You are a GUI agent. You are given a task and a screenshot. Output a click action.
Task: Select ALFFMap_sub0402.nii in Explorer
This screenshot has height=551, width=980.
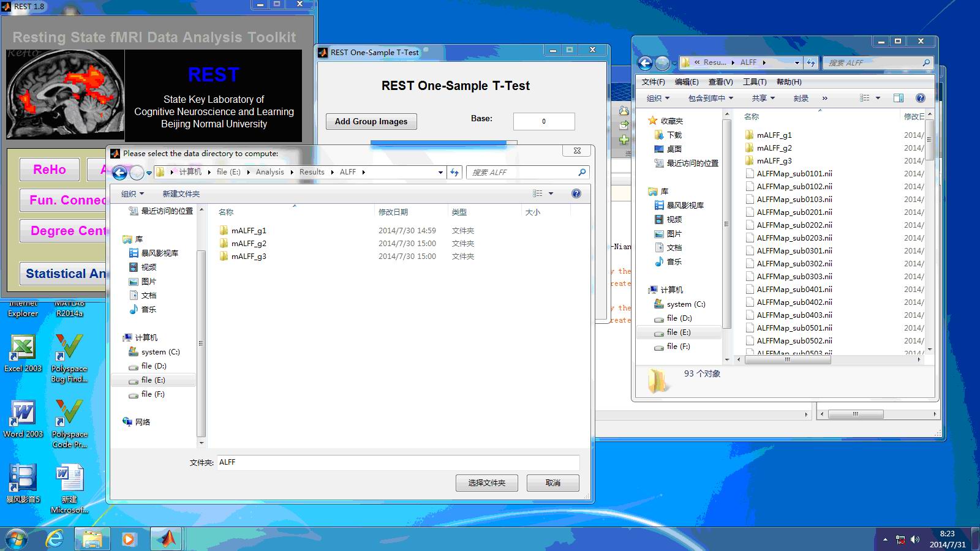point(794,302)
